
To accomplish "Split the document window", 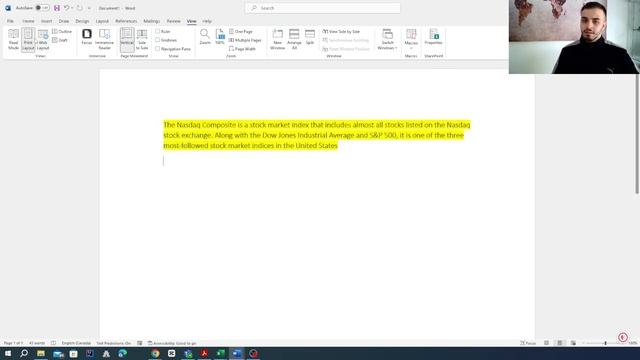I will [310, 37].
